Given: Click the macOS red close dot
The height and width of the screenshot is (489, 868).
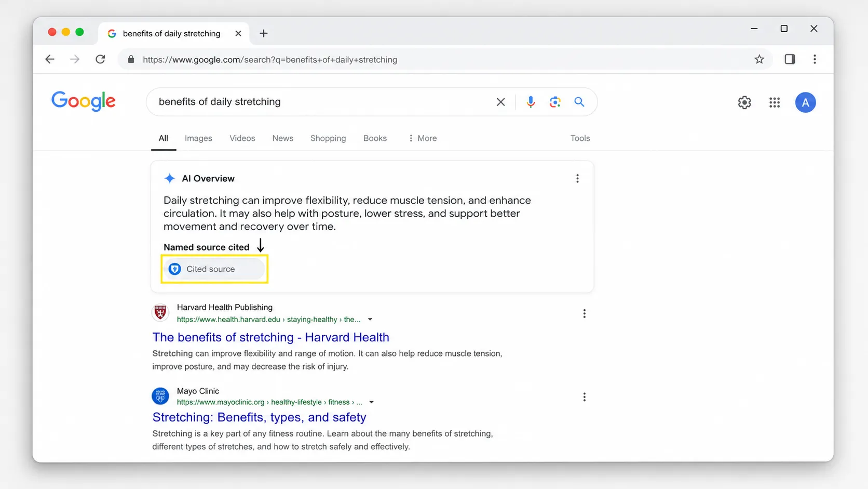Looking at the screenshot, I should point(52,32).
